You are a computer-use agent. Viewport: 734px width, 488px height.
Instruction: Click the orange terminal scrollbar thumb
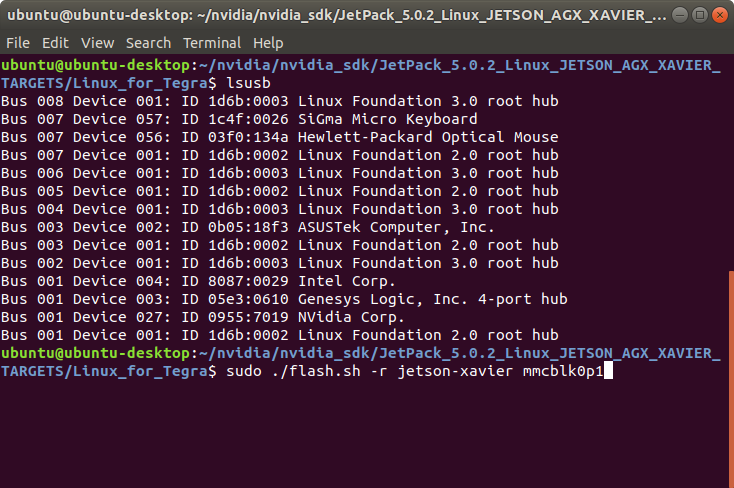[731, 378]
